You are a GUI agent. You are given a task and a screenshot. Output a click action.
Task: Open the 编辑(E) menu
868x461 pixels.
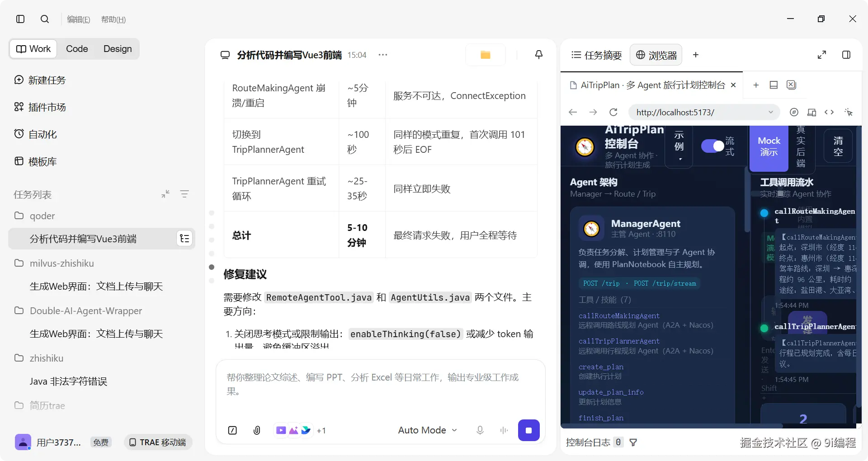tap(79, 19)
